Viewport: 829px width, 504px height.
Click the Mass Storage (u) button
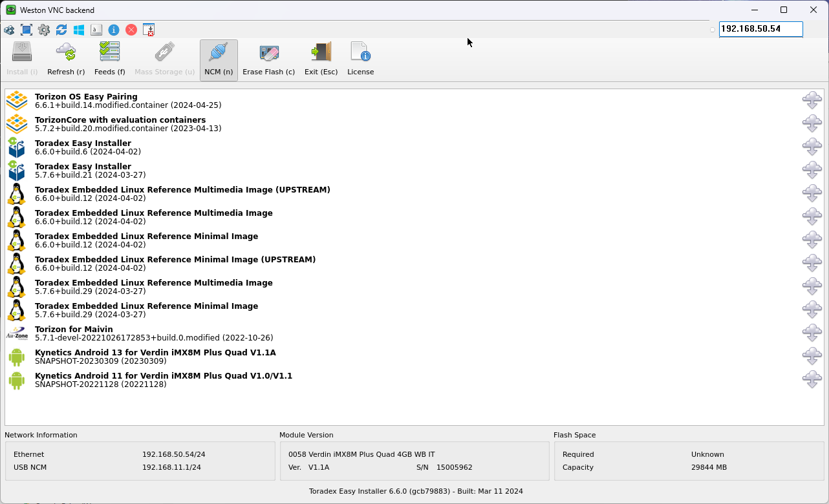point(164,59)
